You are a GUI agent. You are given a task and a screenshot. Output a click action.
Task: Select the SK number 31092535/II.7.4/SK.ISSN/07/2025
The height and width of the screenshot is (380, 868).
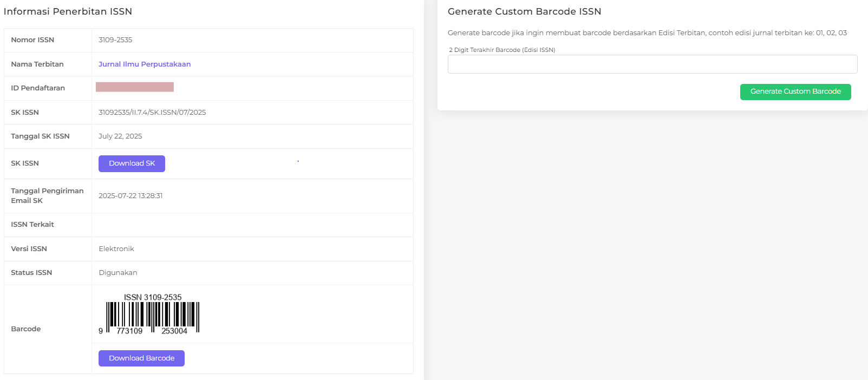click(x=152, y=113)
